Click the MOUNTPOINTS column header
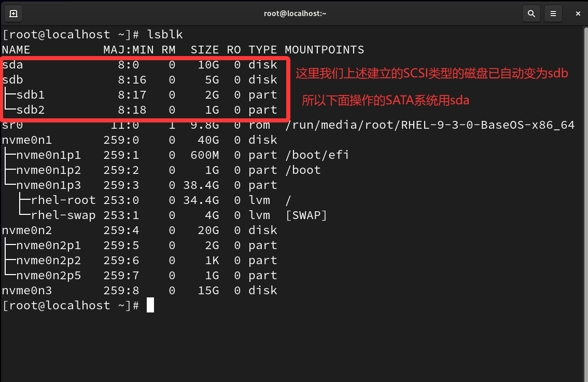 pos(325,50)
